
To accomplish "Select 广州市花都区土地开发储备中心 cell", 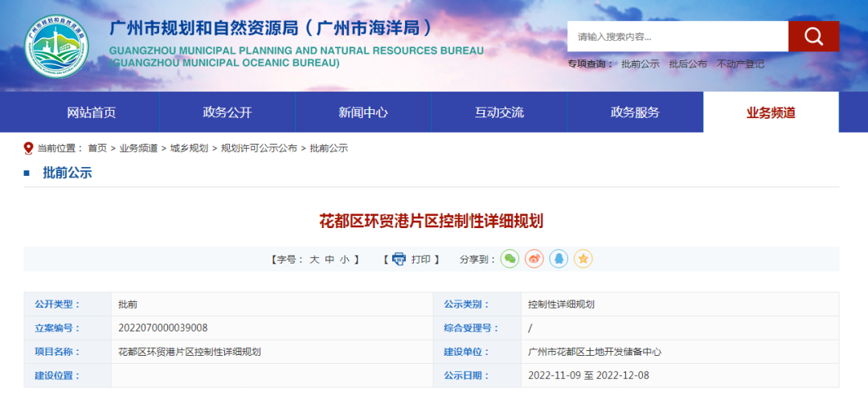I will click(x=595, y=352).
